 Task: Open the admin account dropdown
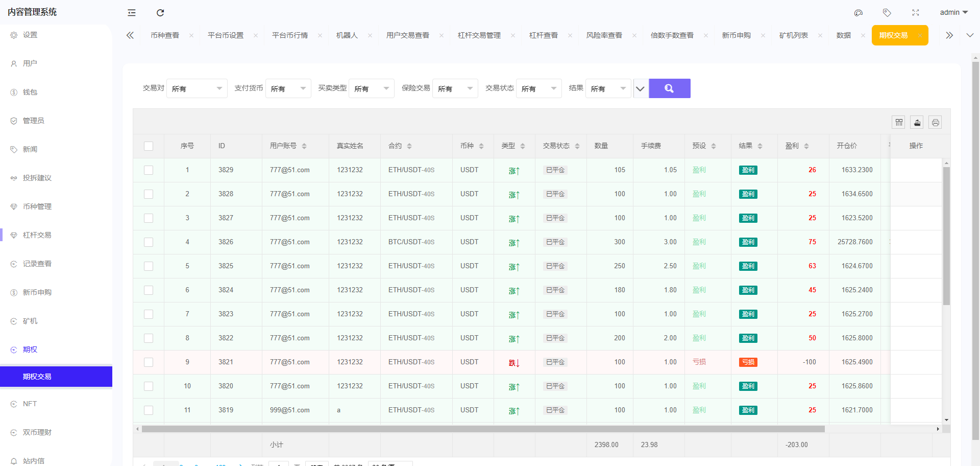point(953,12)
